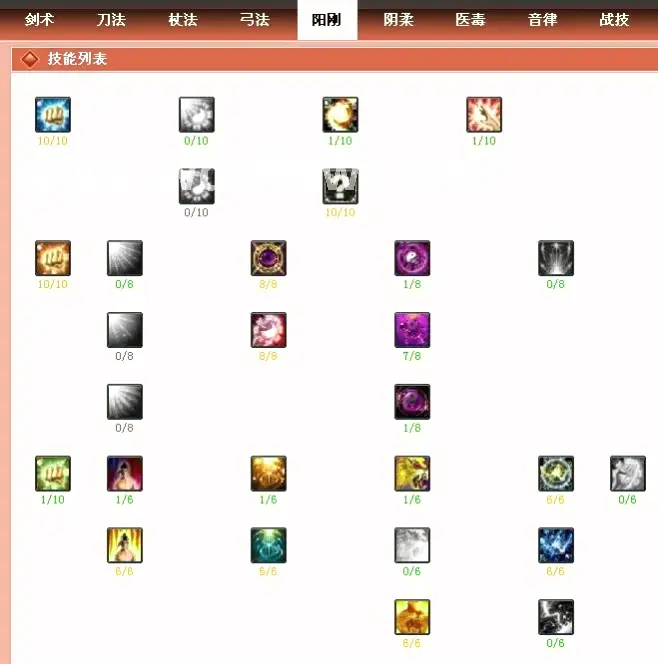
Task: Select the 弓法 tab
Action: (255, 20)
